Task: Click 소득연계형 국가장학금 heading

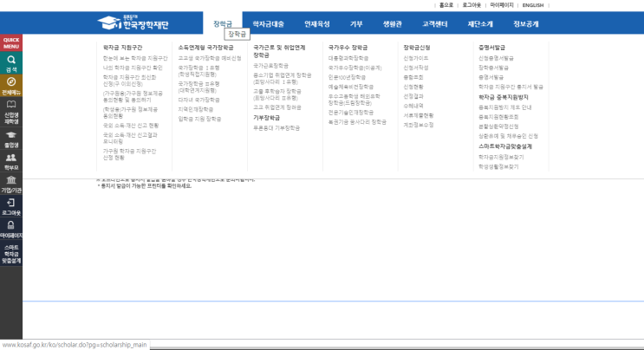Action: pyautogui.click(x=205, y=48)
